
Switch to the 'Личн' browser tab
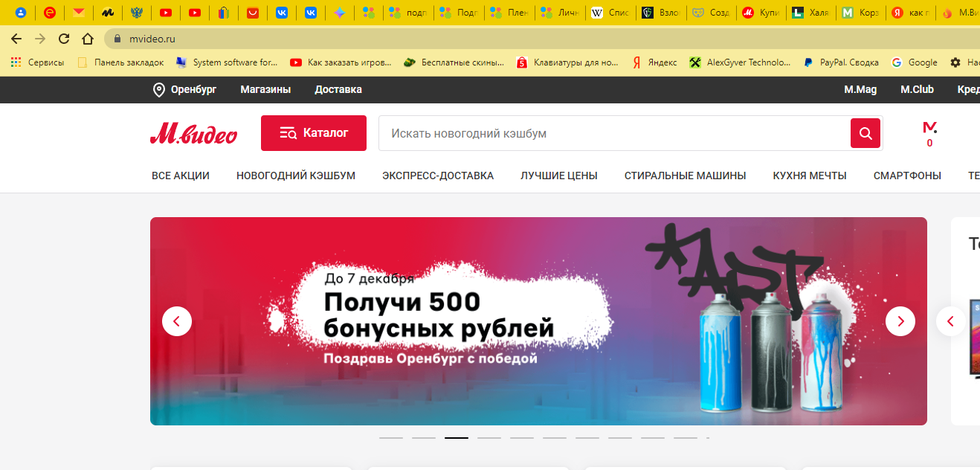click(560, 13)
